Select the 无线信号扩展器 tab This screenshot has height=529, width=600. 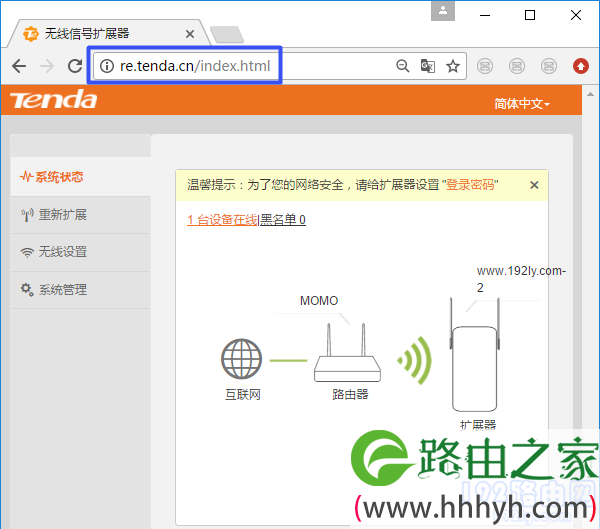109,34
